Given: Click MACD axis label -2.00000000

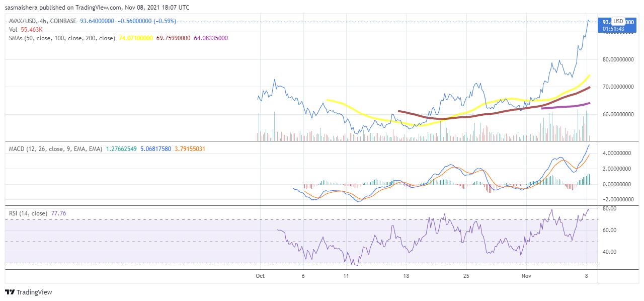Looking at the screenshot, I should pyautogui.click(x=618, y=199).
